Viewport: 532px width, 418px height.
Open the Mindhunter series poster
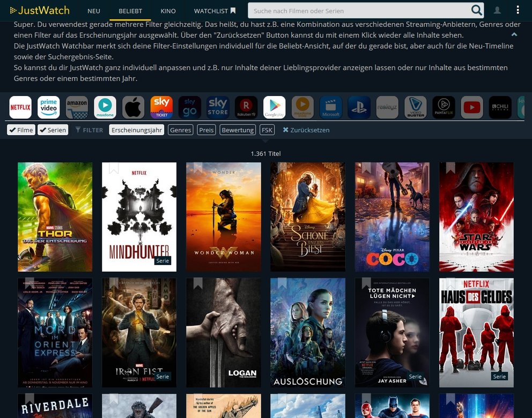coord(139,217)
